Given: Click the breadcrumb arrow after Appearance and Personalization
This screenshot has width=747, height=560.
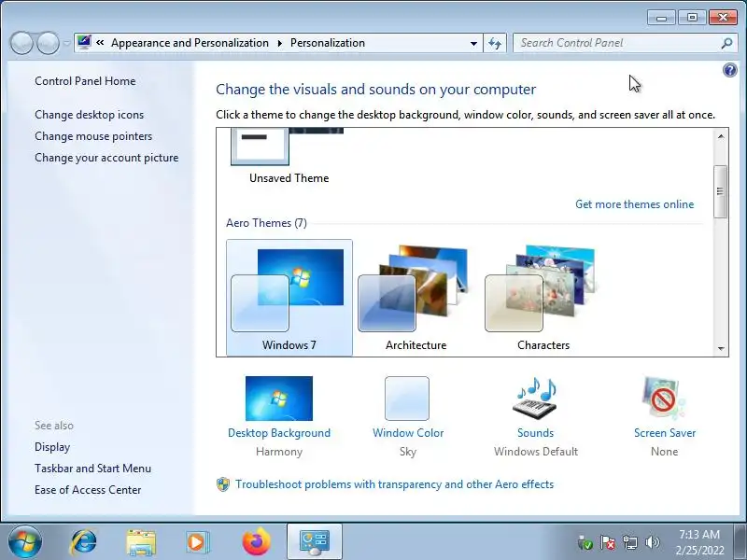Looking at the screenshot, I should (279, 43).
